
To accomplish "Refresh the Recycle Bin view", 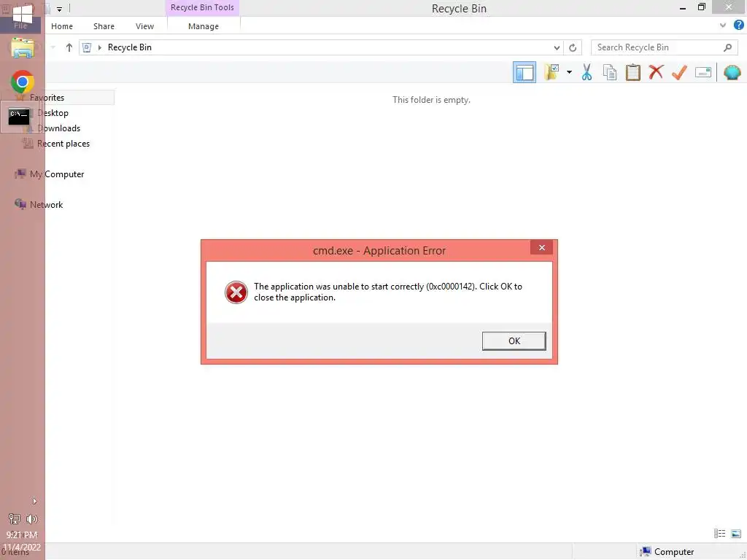I will click(573, 47).
